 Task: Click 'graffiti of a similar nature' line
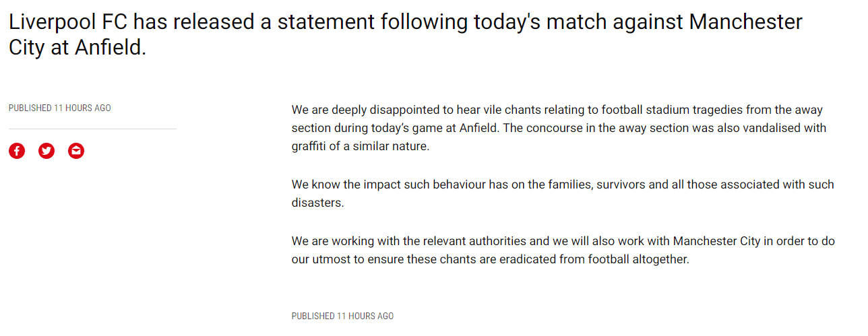click(x=361, y=146)
